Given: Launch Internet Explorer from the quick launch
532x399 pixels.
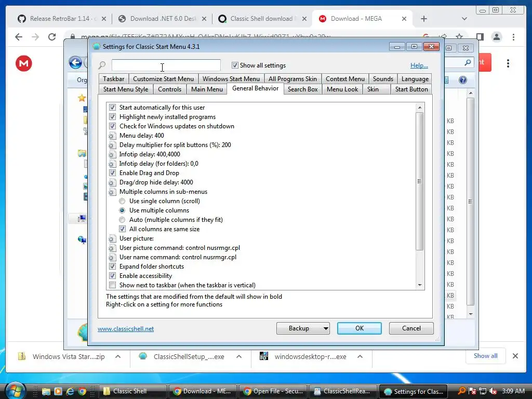Looking at the screenshot, I should tap(70, 391).
